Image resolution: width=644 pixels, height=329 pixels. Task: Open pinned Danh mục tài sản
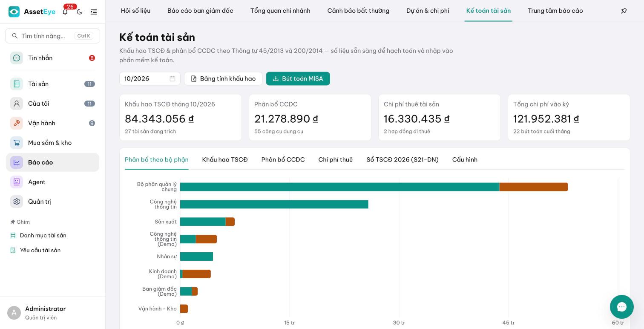[43, 235]
